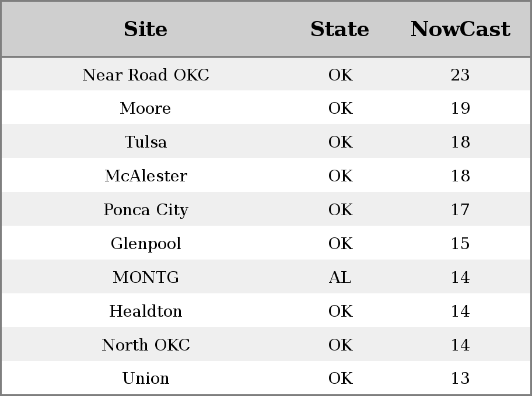Viewport: 532px width, 396px height.
Task: Click the MONTG site name
Action: coord(146,277)
